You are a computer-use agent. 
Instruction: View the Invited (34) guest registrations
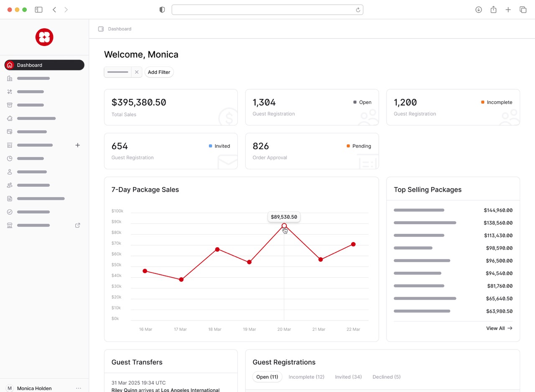click(x=348, y=377)
